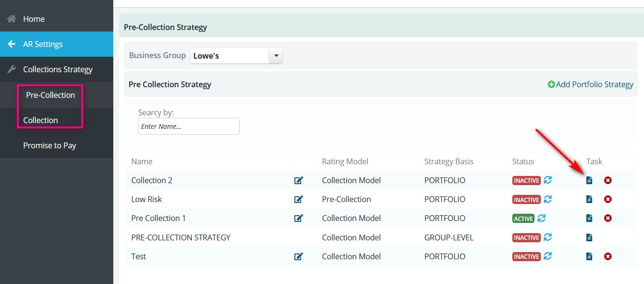
Task: Open task document for PRE-COLLECTION STRATEGY
Action: tap(589, 237)
